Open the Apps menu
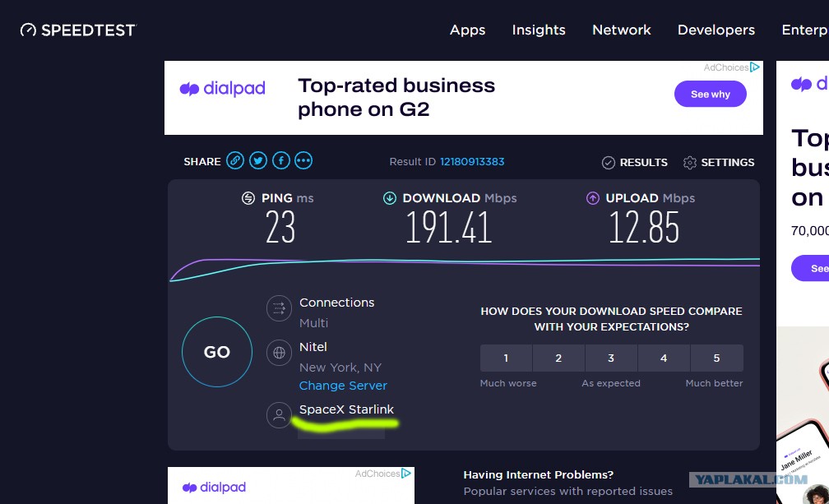829x504 pixels. click(x=467, y=30)
